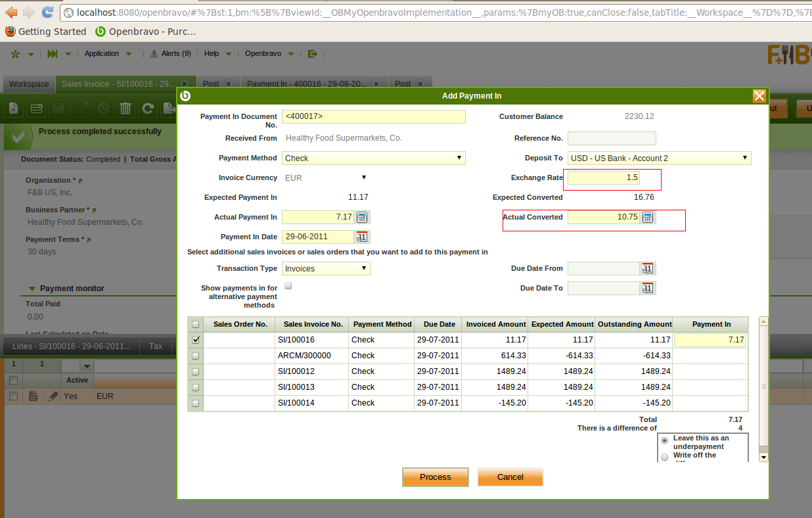
Task: Open form view icon in EUR line row
Action: (x=33, y=396)
